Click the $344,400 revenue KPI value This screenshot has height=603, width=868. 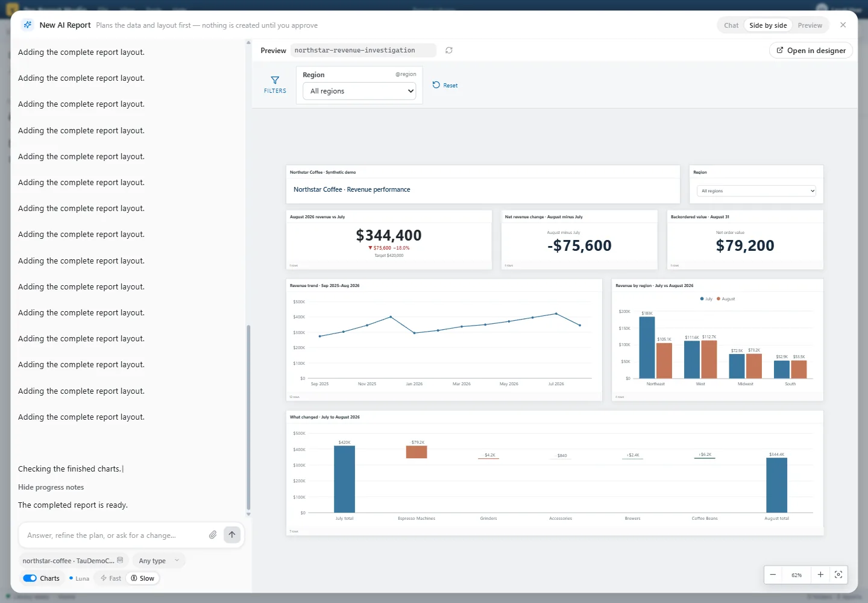pos(389,235)
